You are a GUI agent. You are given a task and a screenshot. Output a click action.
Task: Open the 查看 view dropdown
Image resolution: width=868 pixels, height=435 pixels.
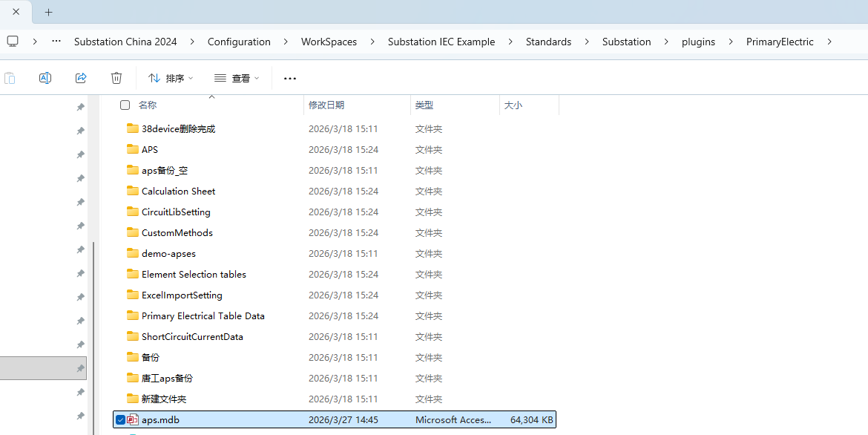point(237,78)
